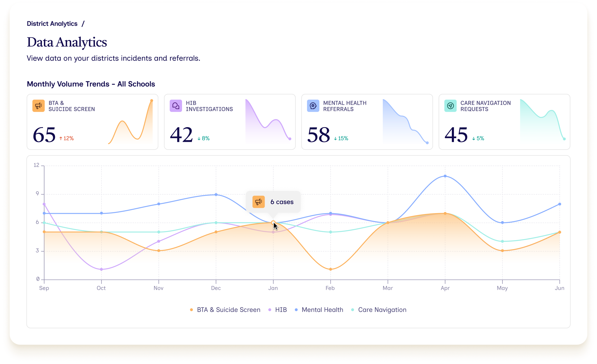Click the Data Analytics page title
The image size is (597, 364).
67,42
